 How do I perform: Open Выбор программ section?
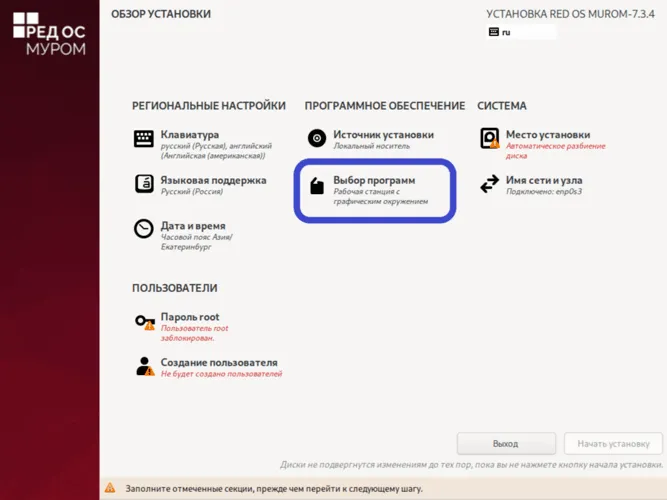click(x=374, y=180)
